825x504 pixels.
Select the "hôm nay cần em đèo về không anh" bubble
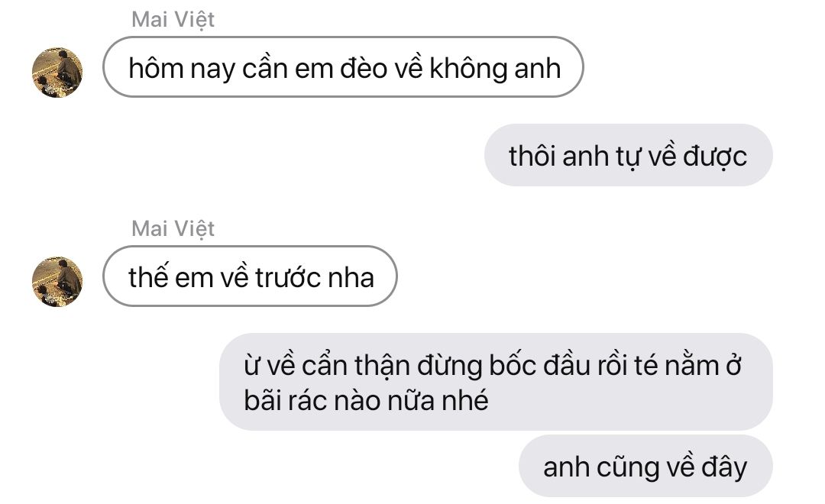pos(343,66)
